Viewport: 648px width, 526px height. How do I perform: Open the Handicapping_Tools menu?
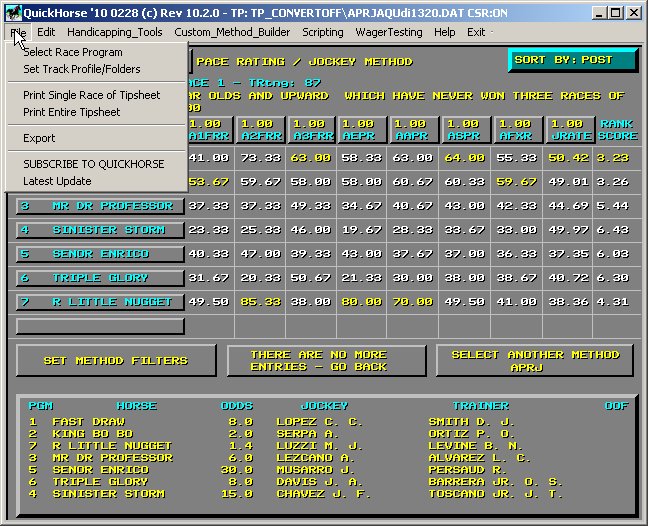pos(114,32)
